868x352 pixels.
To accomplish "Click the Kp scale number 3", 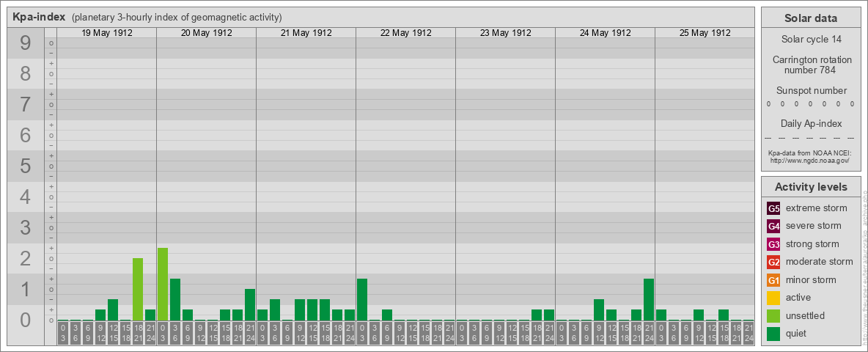I will (x=26, y=227).
